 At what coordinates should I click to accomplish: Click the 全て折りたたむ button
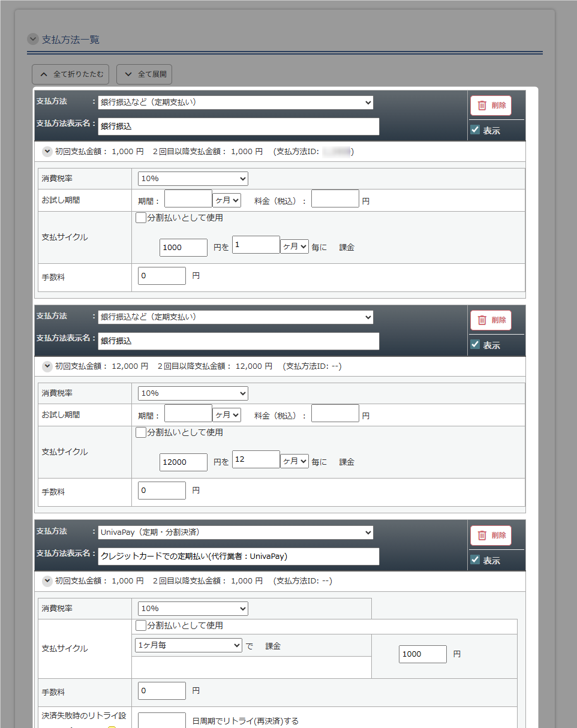point(71,74)
